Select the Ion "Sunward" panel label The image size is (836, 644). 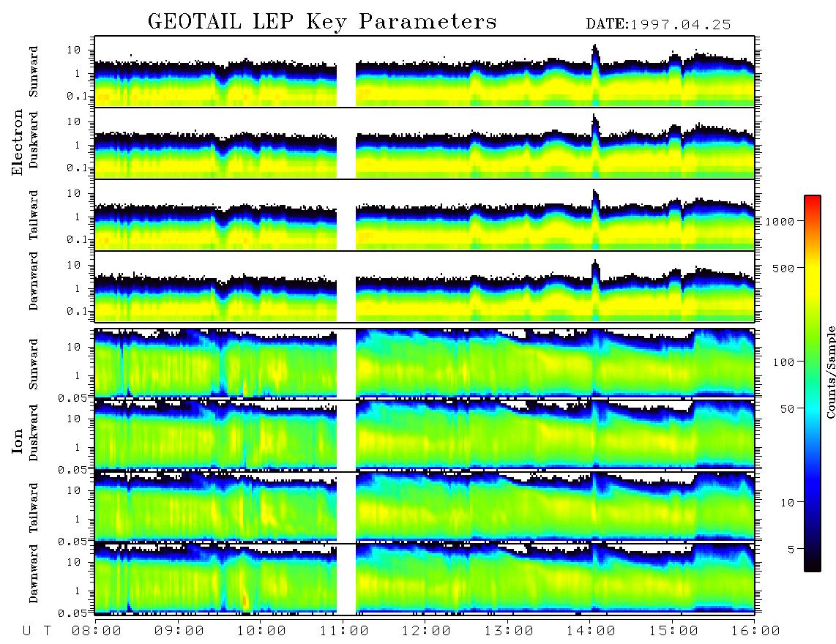34,364
